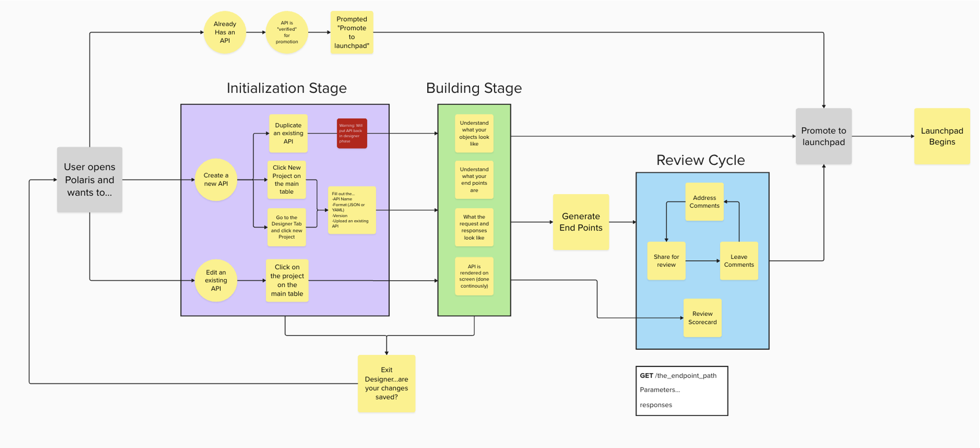Select the 'Leave Comments' note
This screenshot has height=448, width=980.
739,261
